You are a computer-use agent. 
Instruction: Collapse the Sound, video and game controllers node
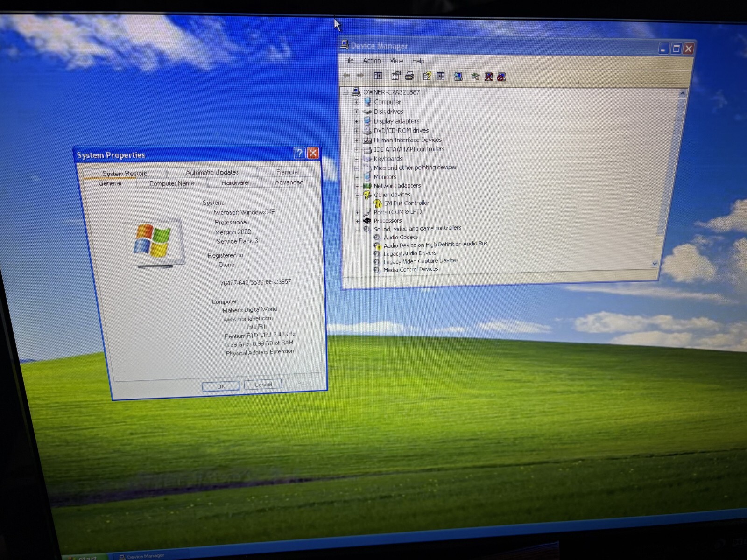357,229
